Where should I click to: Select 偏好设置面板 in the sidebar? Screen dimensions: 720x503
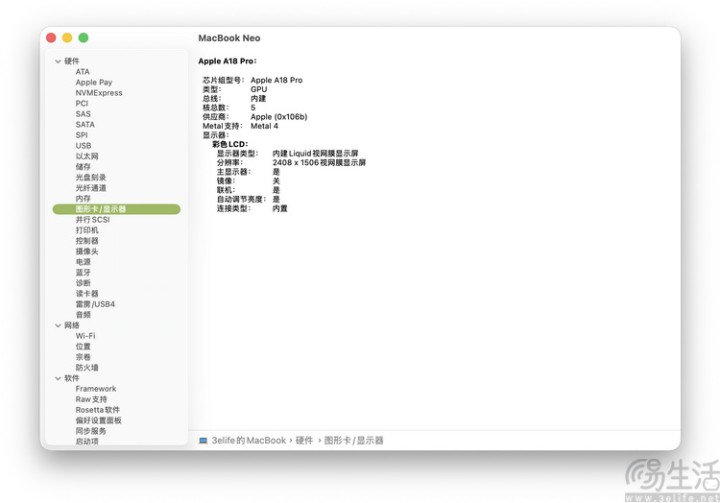click(x=99, y=420)
